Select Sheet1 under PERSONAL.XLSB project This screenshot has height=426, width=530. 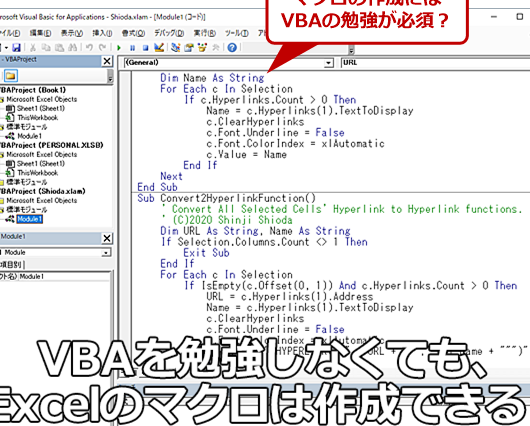41,164
